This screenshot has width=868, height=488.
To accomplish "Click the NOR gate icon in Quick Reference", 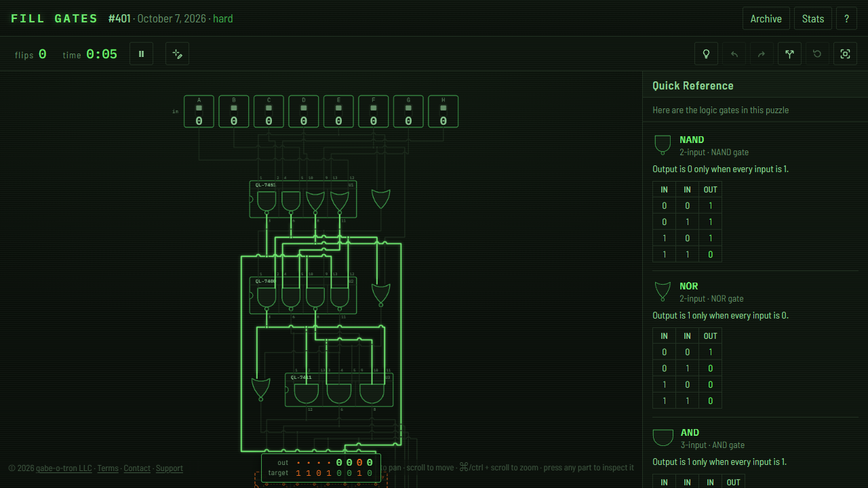I will tap(663, 291).
